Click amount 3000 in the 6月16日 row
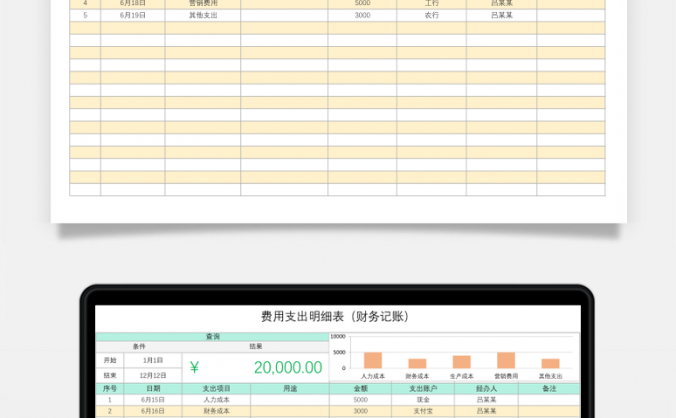The image size is (676, 418). (x=360, y=411)
